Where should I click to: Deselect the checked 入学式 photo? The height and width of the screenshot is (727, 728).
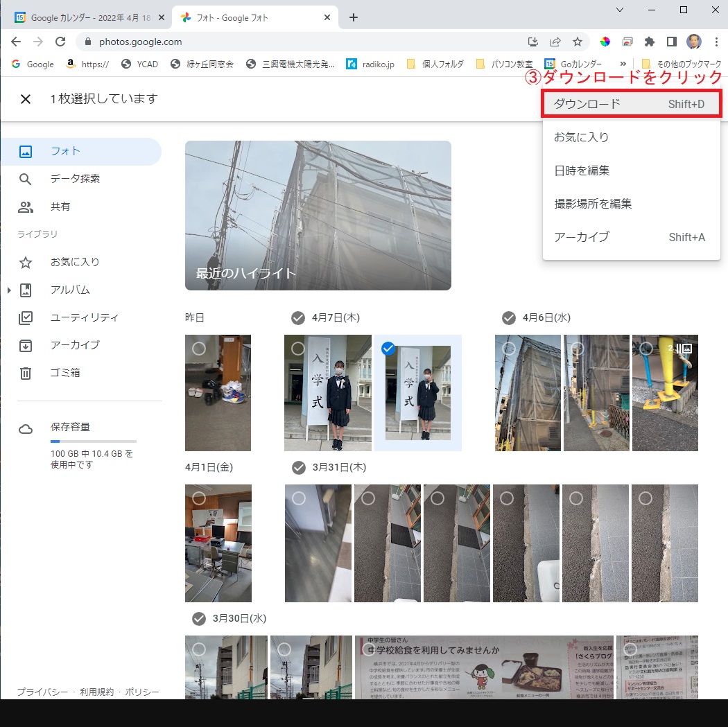click(x=388, y=349)
